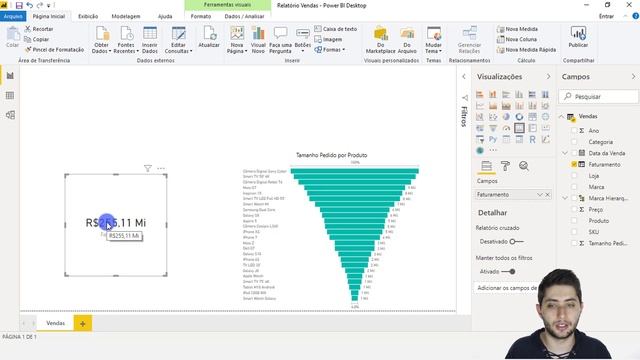Remove Faturamento from the field well

(x=548, y=195)
